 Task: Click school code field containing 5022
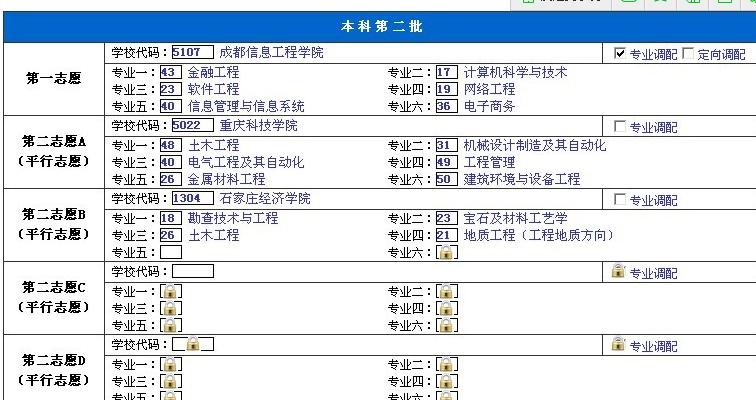(192, 125)
